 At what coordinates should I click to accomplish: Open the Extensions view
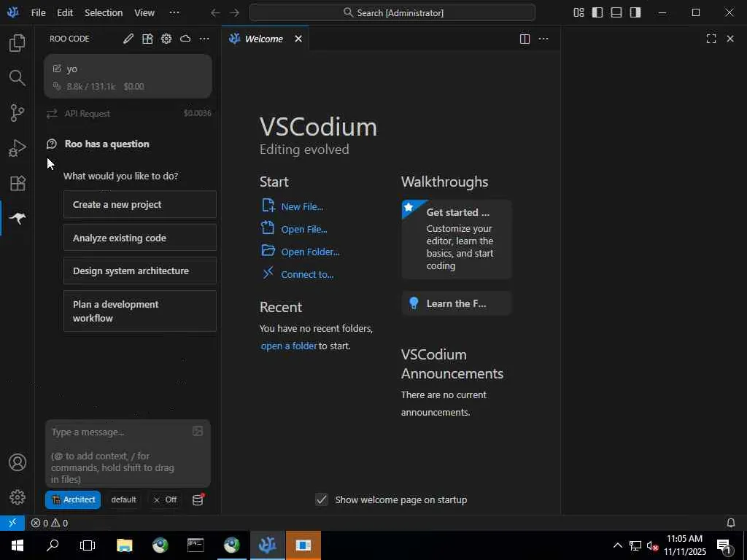(x=18, y=183)
